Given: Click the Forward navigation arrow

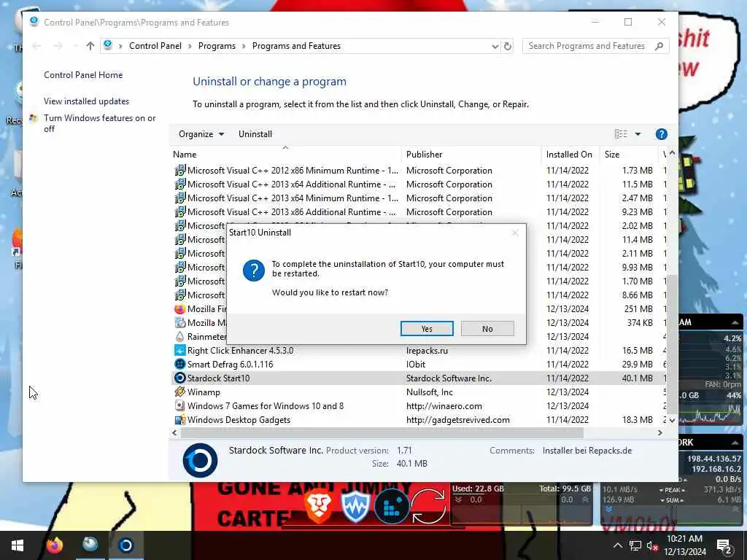Looking at the screenshot, I should [58, 46].
